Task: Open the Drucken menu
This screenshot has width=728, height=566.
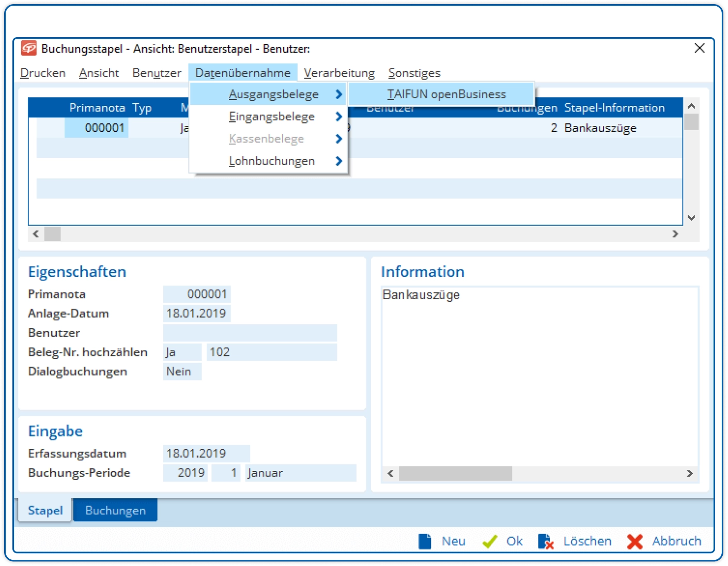Action: tap(43, 73)
